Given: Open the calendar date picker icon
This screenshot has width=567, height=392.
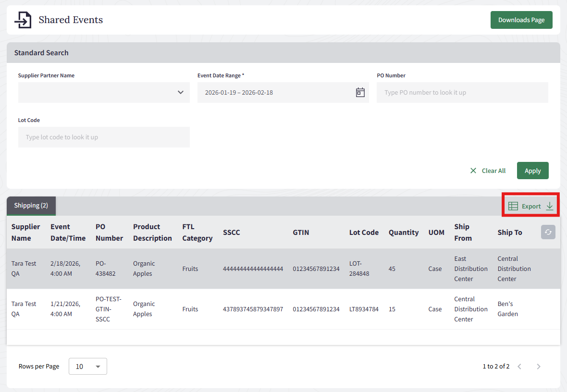Looking at the screenshot, I should [360, 92].
